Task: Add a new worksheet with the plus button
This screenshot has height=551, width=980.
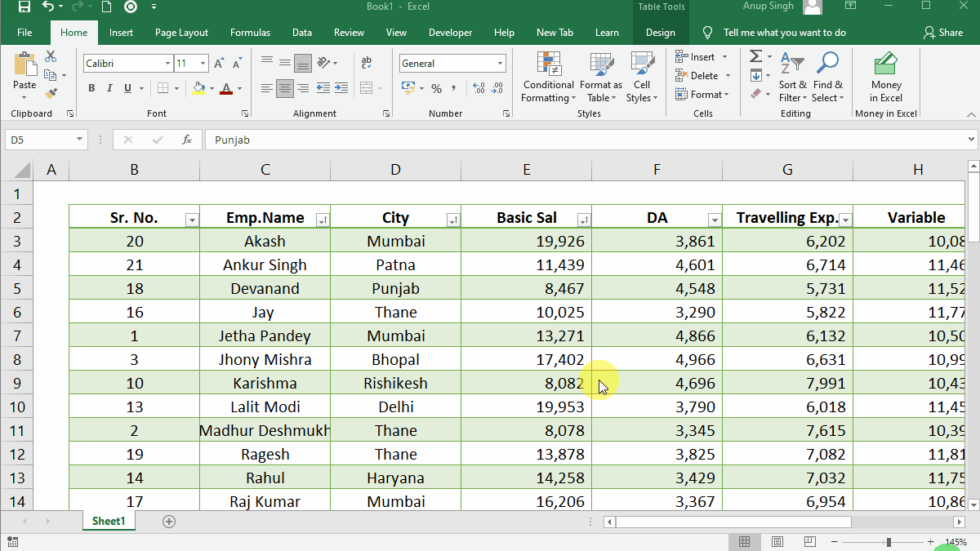Action: coord(168,521)
